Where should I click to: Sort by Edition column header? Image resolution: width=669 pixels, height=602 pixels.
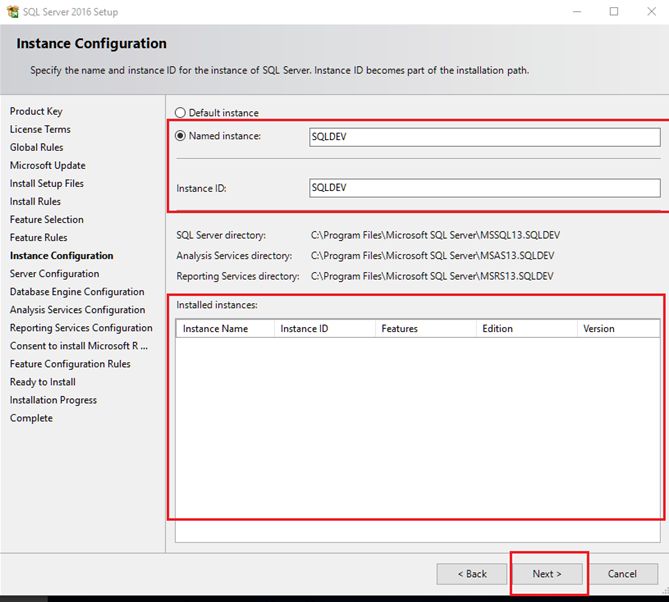[527, 329]
